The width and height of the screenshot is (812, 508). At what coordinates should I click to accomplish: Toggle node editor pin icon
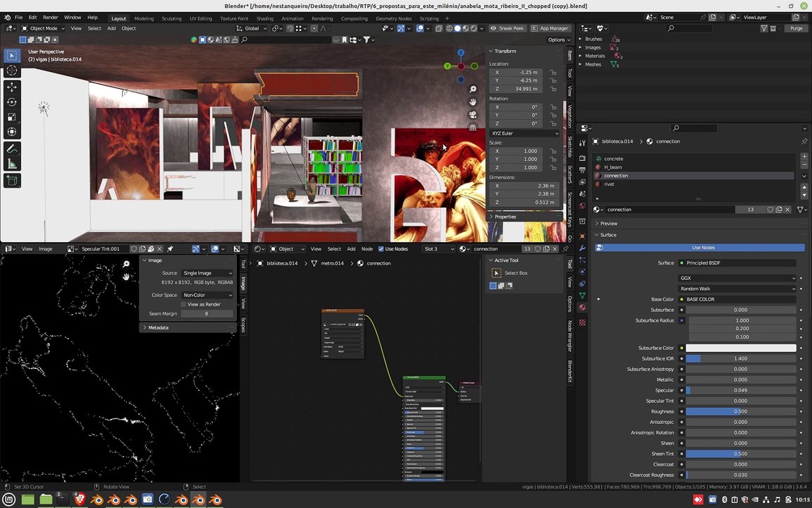click(565, 249)
